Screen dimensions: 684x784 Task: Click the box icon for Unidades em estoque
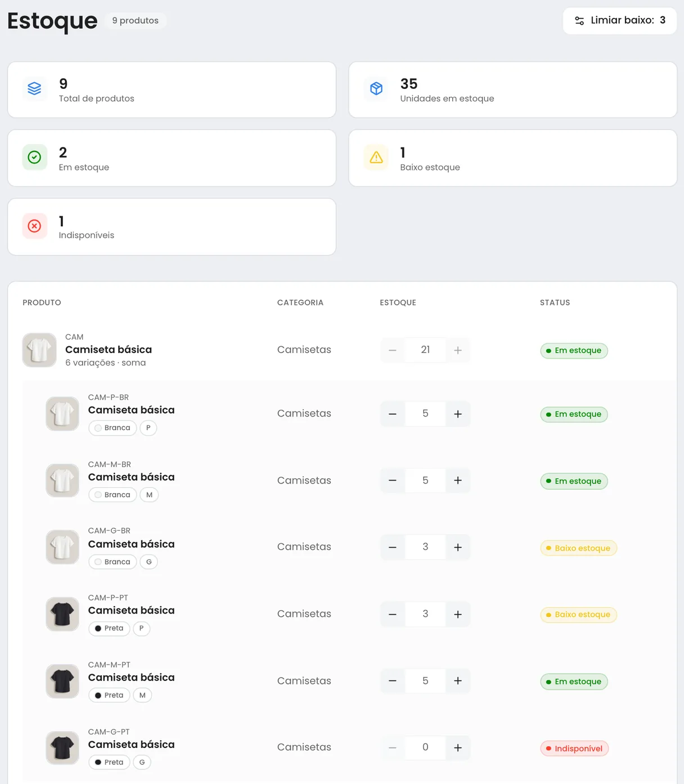(x=376, y=89)
